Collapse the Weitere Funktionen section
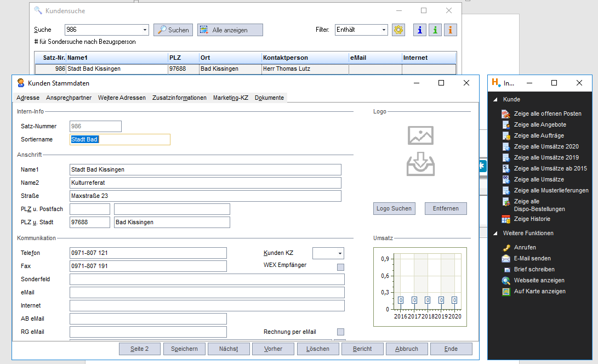The height and width of the screenshot is (364, 598). (x=496, y=234)
